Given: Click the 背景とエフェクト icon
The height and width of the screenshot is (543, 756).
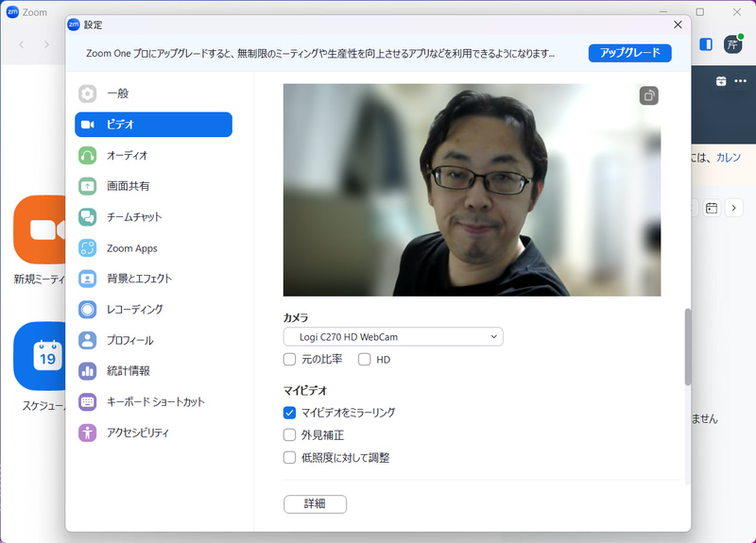Looking at the screenshot, I should [x=87, y=279].
